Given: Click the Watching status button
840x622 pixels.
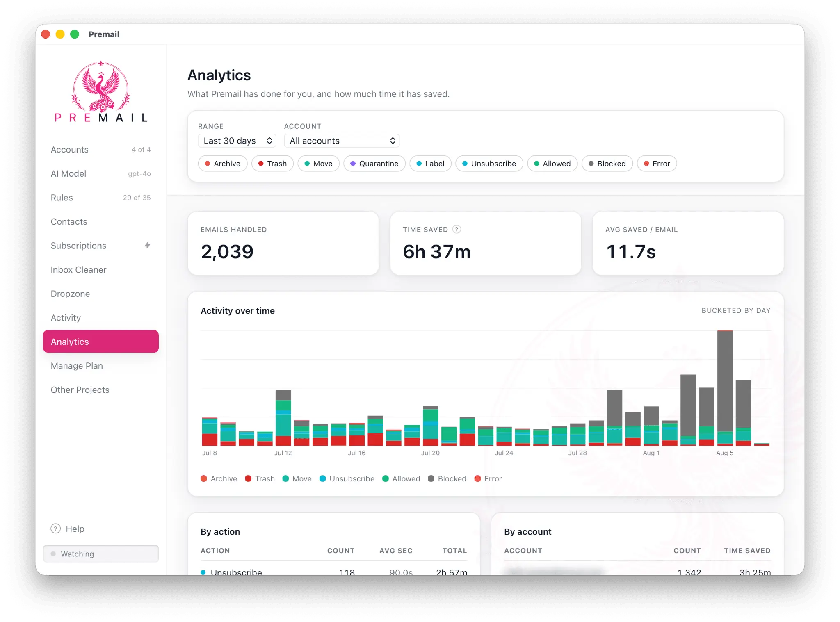Looking at the screenshot, I should (x=100, y=554).
